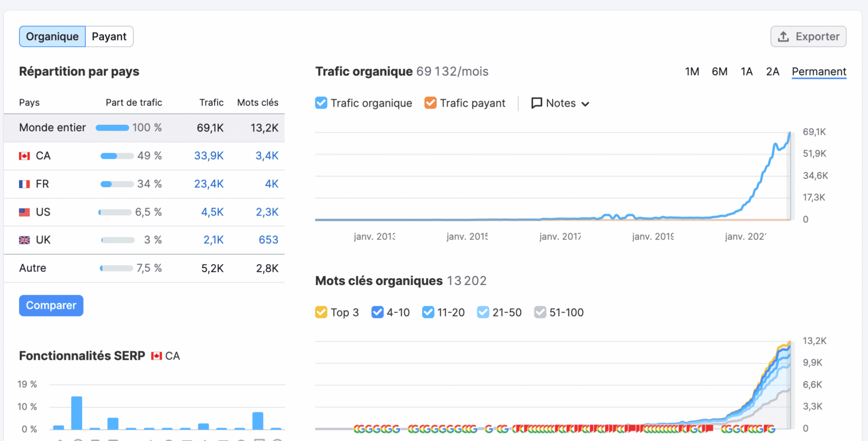This screenshot has height=441, width=868.
Task: Switch to the Payant tab
Action: pyautogui.click(x=109, y=36)
